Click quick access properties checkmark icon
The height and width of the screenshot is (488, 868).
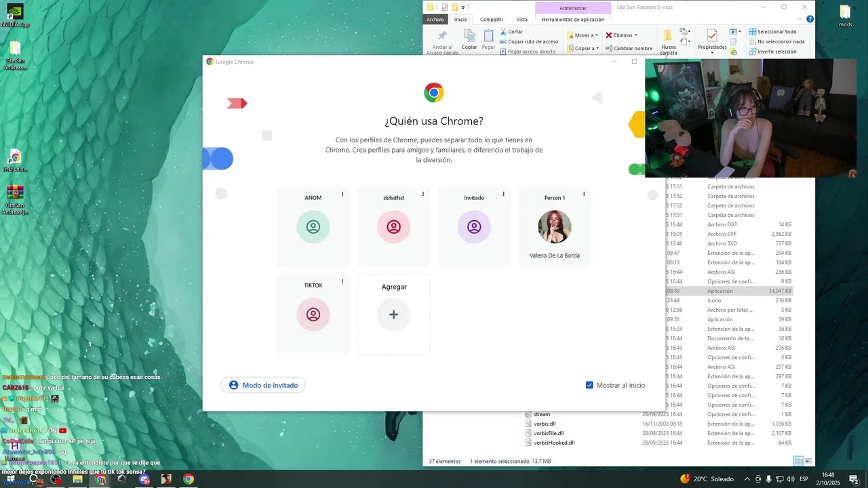[x=445, y=7]
